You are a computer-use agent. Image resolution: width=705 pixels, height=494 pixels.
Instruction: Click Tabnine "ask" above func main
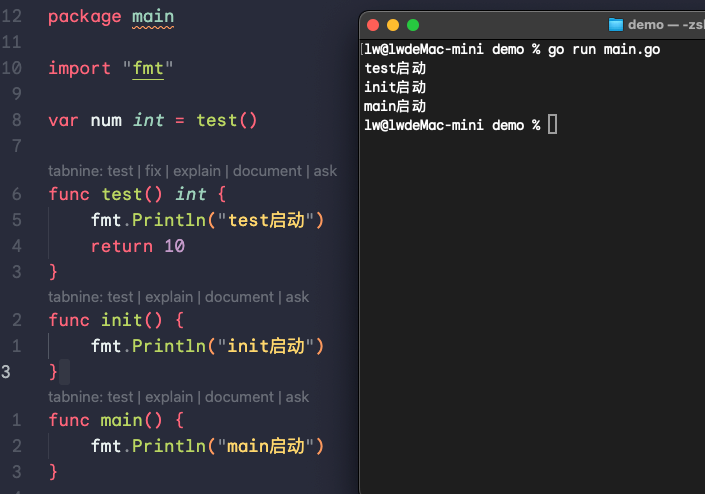297,397
